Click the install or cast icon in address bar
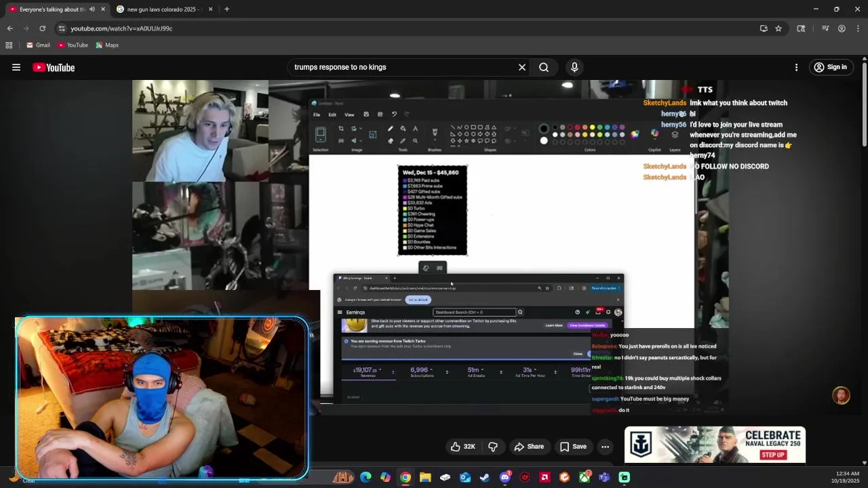Image resolution: width=868 pixels, height=488 pixels. 764,28
